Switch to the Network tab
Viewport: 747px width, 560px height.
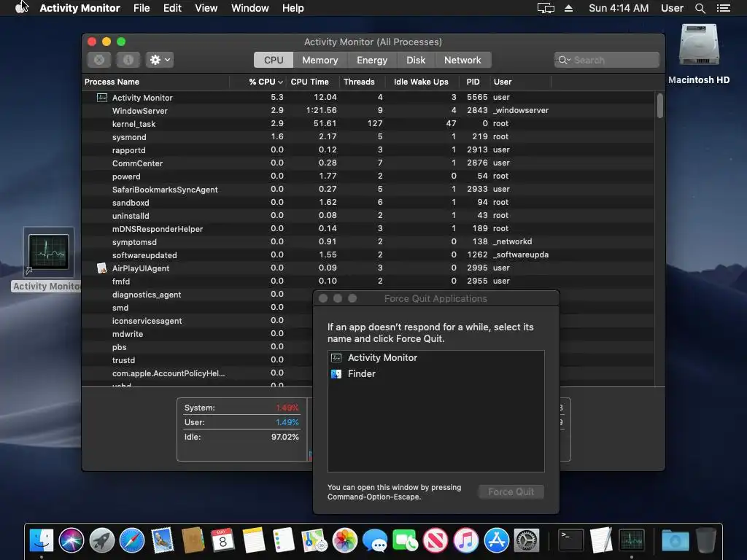pyautogui.click(x=462, y=60)
